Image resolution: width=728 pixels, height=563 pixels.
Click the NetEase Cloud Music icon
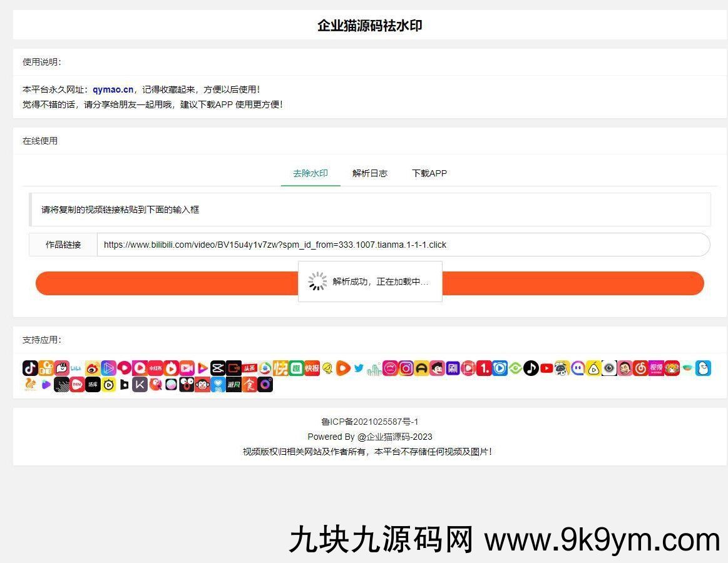pos(640,368)
